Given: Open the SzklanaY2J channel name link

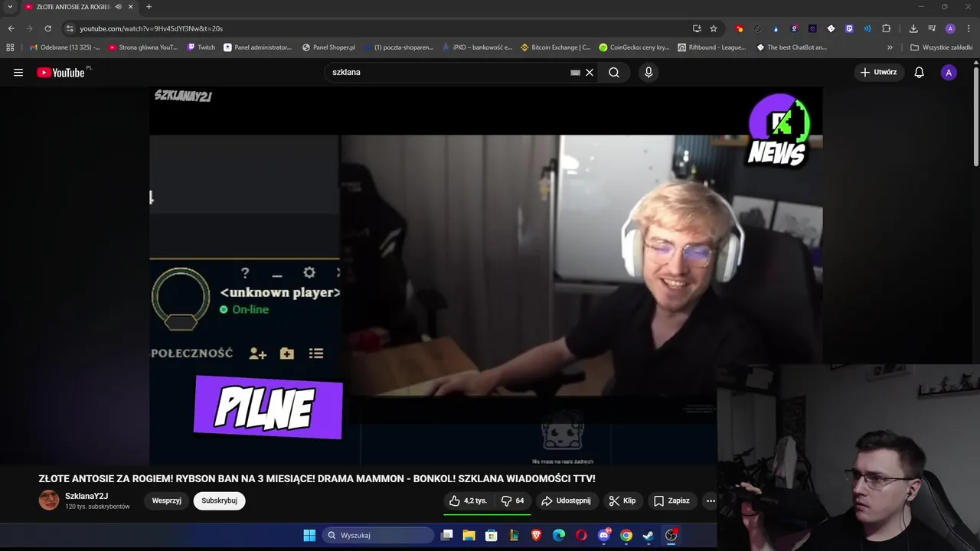Looking at the screenshot, I should tap(87, 496).
